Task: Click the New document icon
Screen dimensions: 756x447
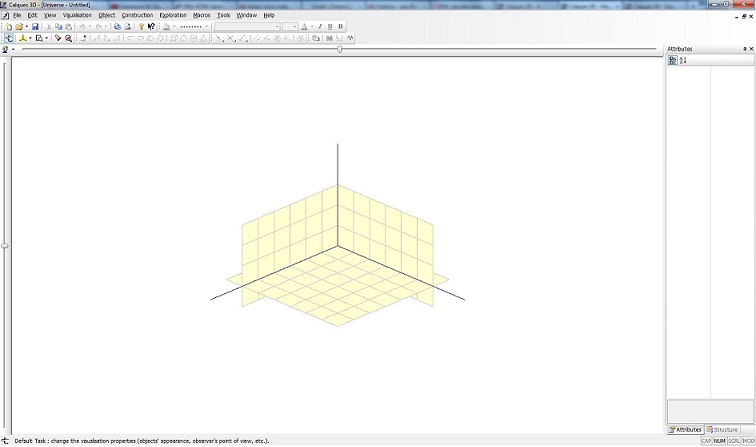Action: click(x=9, y=27)
